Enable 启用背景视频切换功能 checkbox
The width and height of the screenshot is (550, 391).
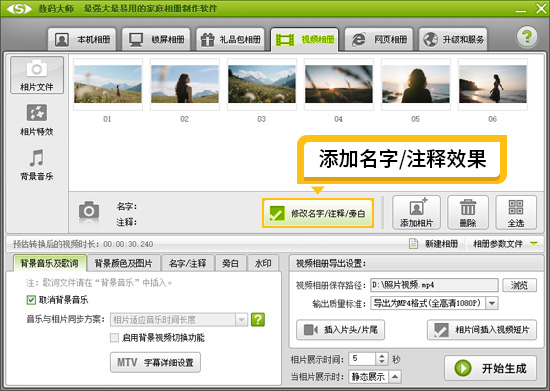point(114,338)
